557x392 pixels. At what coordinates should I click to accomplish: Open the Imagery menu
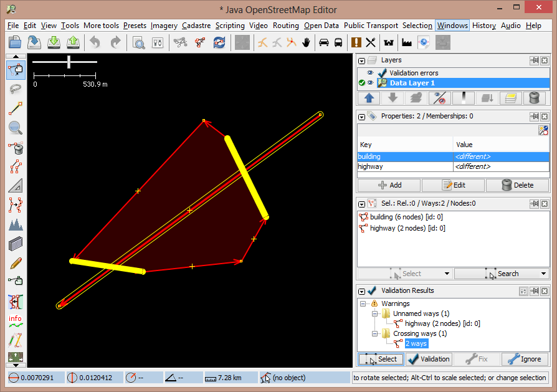[x=164, y=26]
